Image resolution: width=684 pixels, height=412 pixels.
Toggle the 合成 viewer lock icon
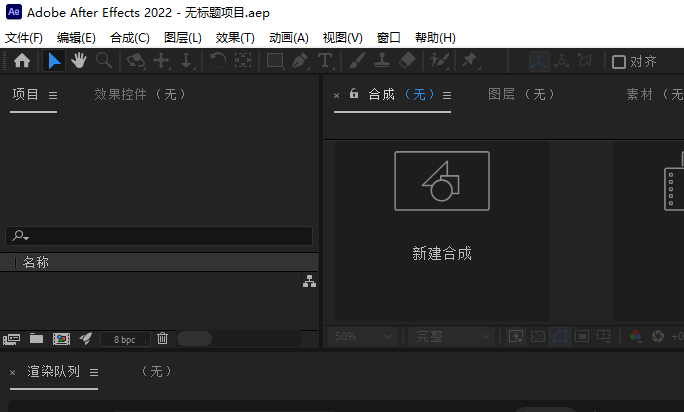(354, 93)
